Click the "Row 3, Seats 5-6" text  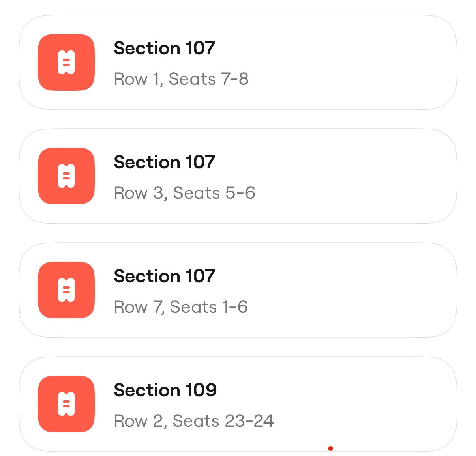[x=184, y=193]
